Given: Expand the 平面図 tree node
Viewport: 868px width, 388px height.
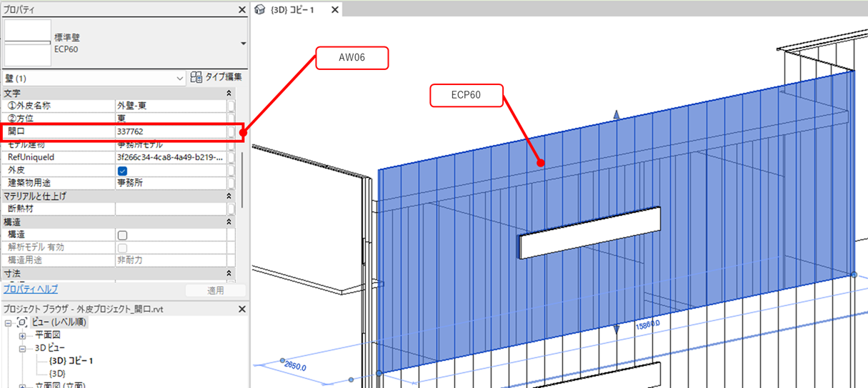Looking at the screenshot, I should coord(22,335).
